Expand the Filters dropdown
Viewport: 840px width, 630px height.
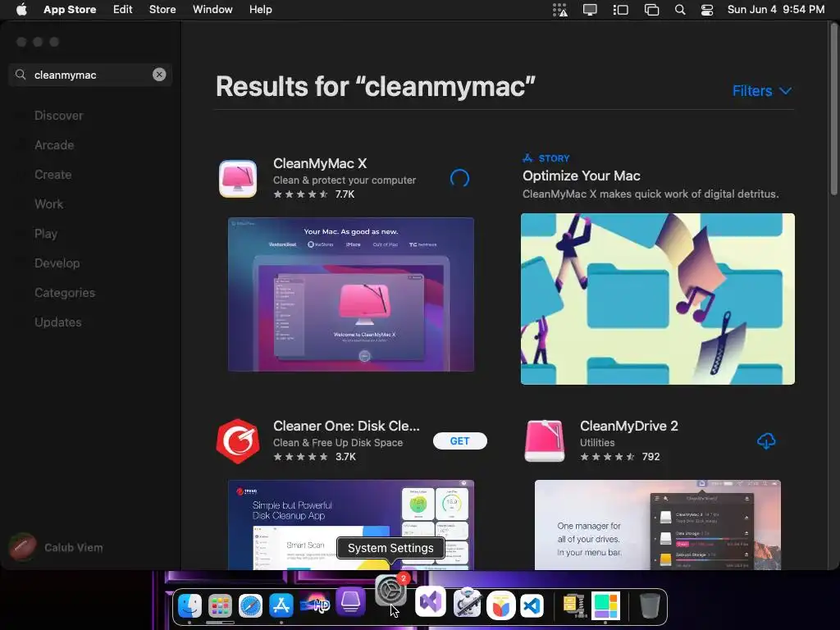click(x=761, y=91)
